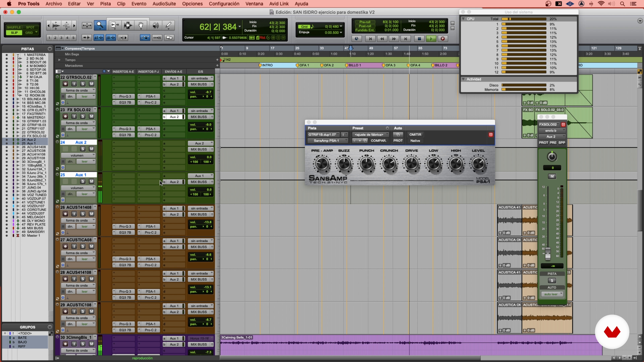Click the Wi-Fi icon in menu bar

[601, 4]
